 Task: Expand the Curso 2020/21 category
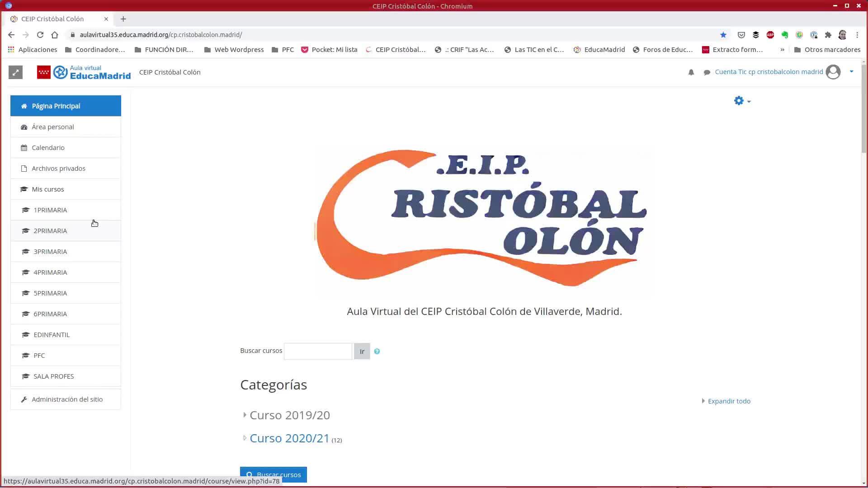289,438
